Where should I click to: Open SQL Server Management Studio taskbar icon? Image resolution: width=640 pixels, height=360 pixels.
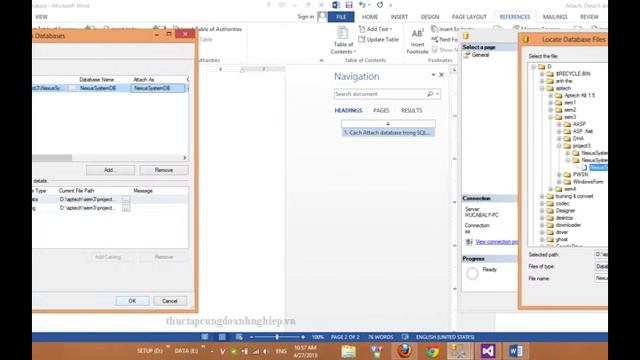[x=460, y=351]
